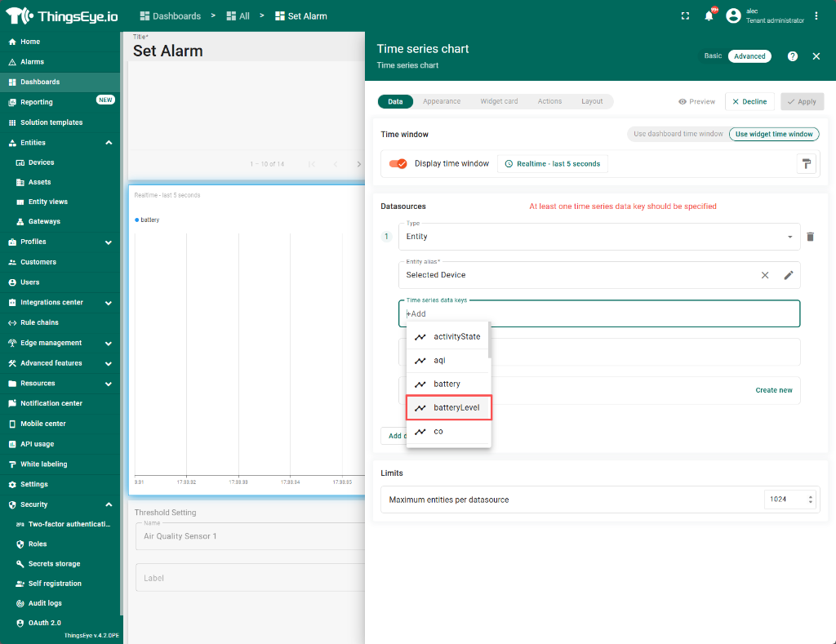Viewport: 836px width, 644px height.
Task: Click the Time series data keys field
Action: pyautogui.click(x=599, y=314)
